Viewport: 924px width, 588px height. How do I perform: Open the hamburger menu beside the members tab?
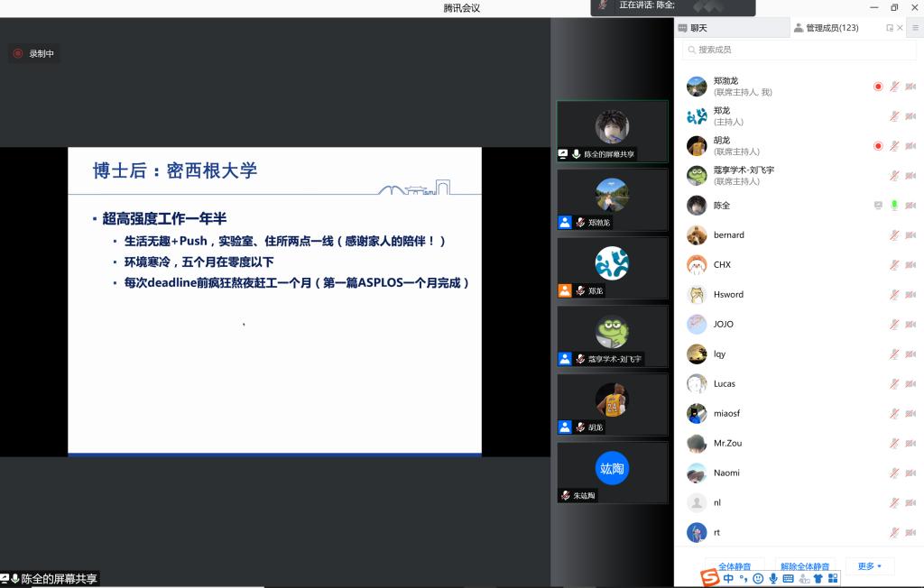pyautogui.click(x=914, y=28)
